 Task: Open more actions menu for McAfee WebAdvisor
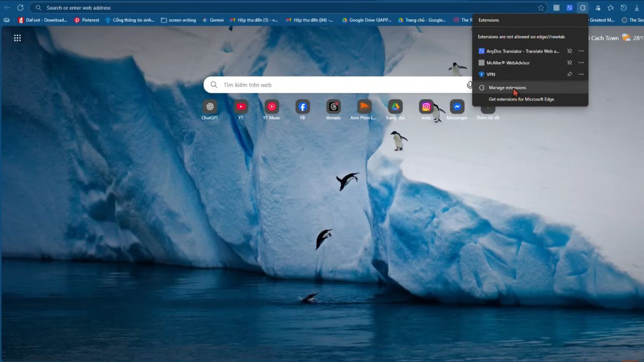581,63
